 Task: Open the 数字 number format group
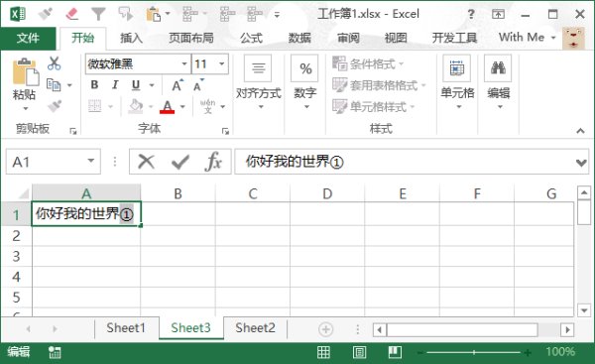(305, 82)
